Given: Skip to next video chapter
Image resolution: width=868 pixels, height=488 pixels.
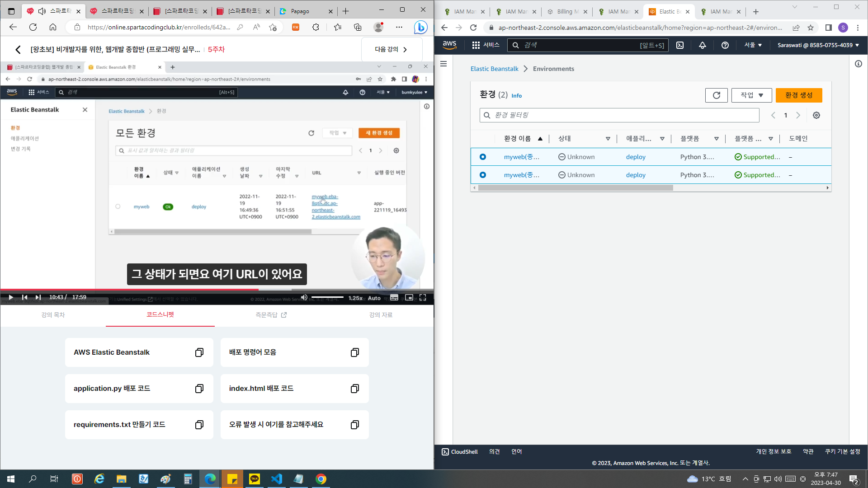Looking at the screenshot, I should click(38, 297).
